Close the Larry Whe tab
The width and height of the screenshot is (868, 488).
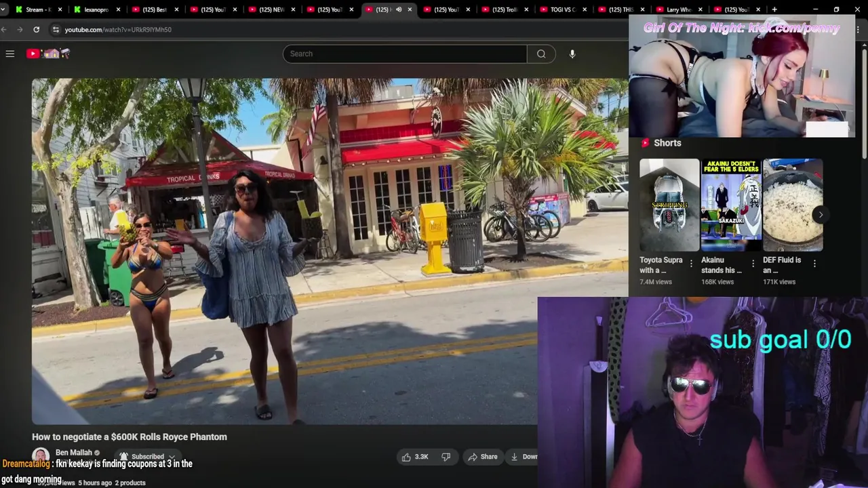tap(701, 9)
